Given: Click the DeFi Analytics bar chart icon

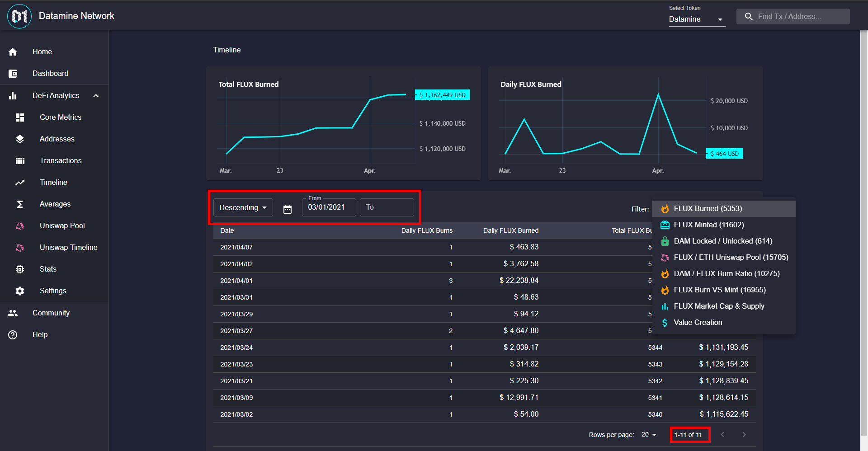Looking at the screenshot, I should point(13,96).
